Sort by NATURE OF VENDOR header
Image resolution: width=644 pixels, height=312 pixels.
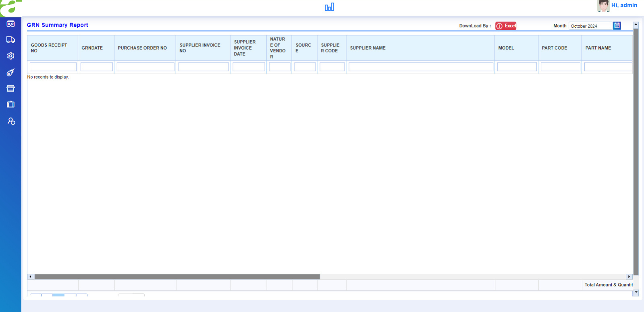point(278,48)
